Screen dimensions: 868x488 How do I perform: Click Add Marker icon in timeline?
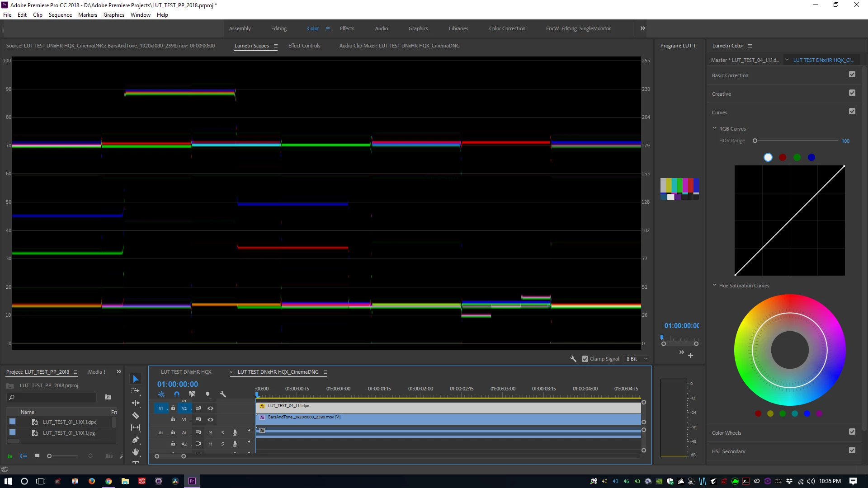[x=208, y=394]
